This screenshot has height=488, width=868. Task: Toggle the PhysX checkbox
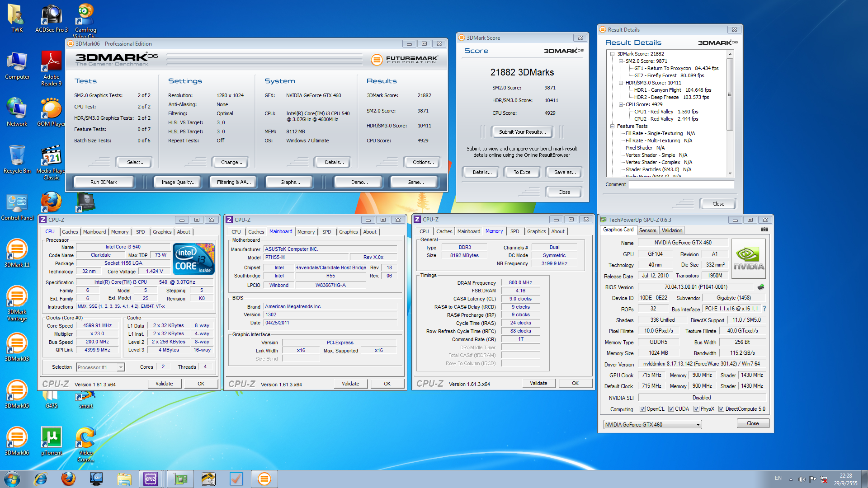pos(696,409)
